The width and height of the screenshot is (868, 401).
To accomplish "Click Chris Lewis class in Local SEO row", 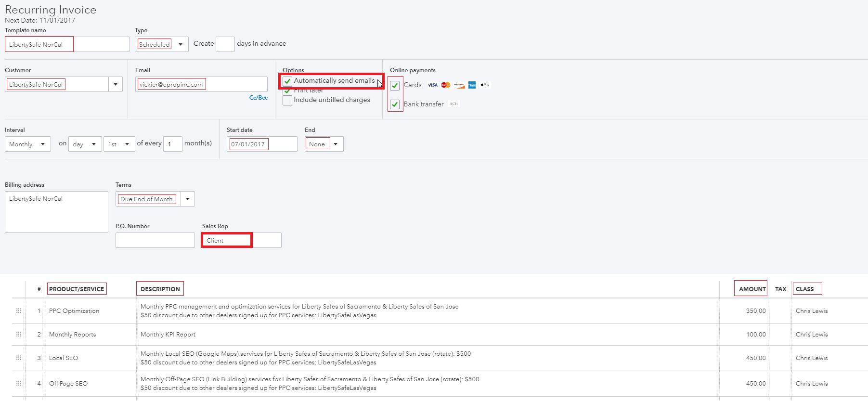I will point(812,358).
